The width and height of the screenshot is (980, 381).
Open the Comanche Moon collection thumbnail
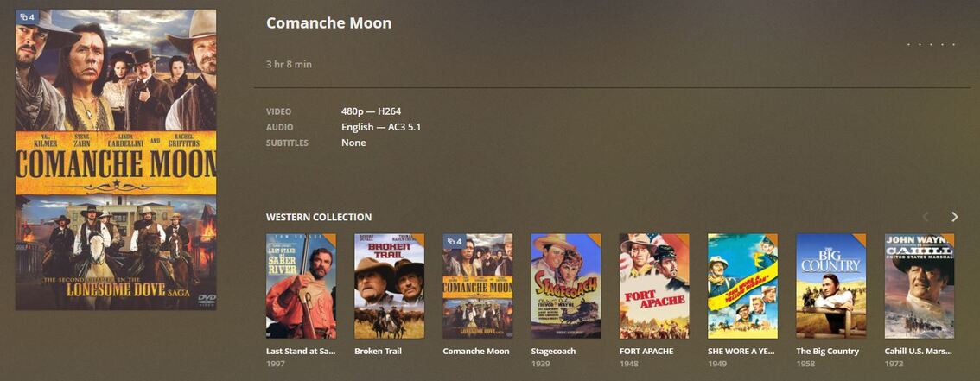click(x=478, y=286)
